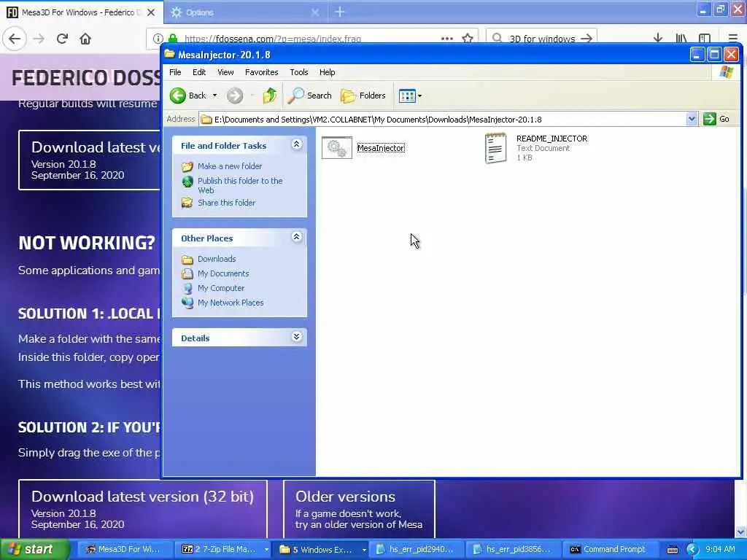Open the Edit menu
747x560 pixels.
pyautogui.click(x=199, y=72)
